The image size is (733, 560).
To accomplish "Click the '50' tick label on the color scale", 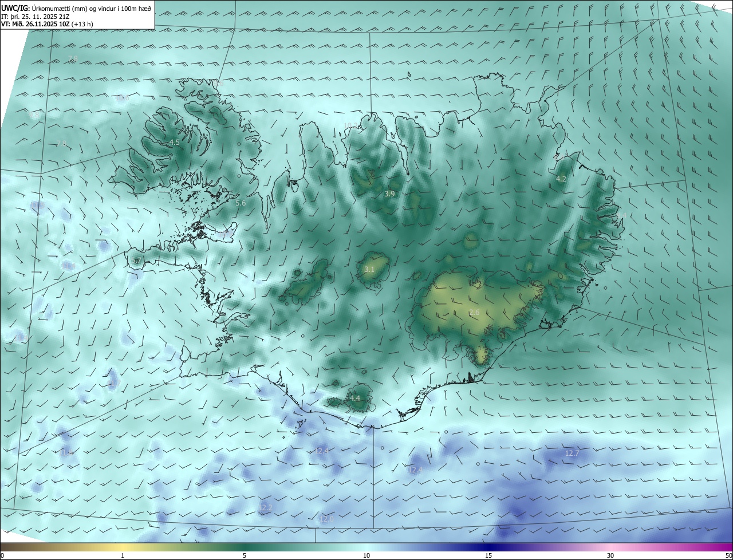I will [728, 555].
